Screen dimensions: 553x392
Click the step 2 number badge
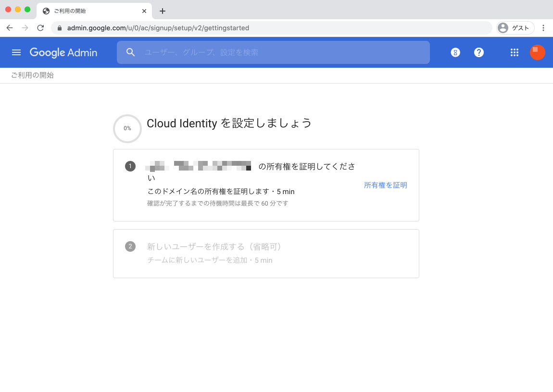[x=130, y=246]
